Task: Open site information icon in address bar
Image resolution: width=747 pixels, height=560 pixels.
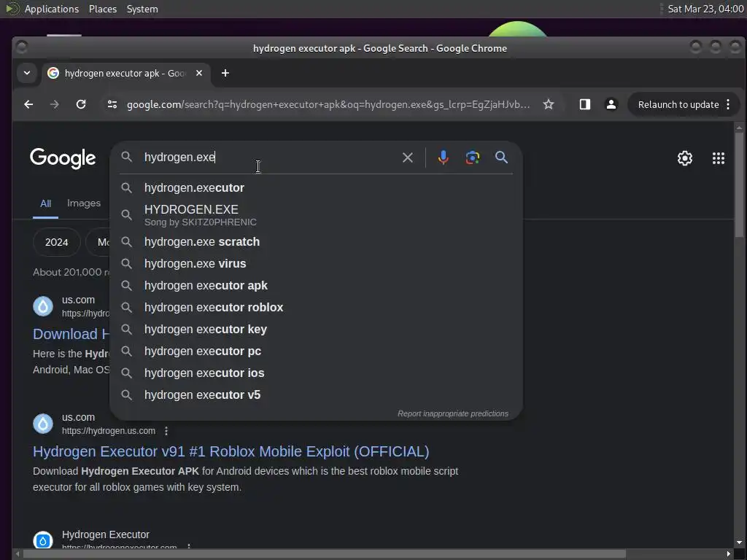Action: [x=112, y=104]
